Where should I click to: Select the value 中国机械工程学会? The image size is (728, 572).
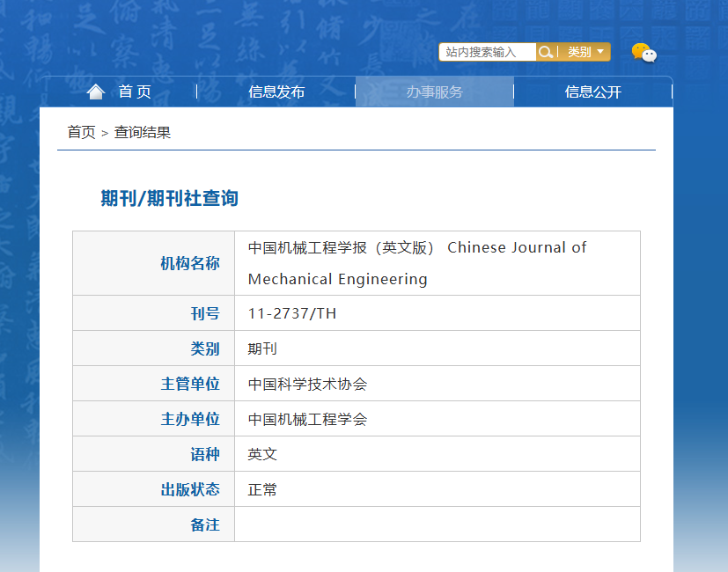point(307,419)
